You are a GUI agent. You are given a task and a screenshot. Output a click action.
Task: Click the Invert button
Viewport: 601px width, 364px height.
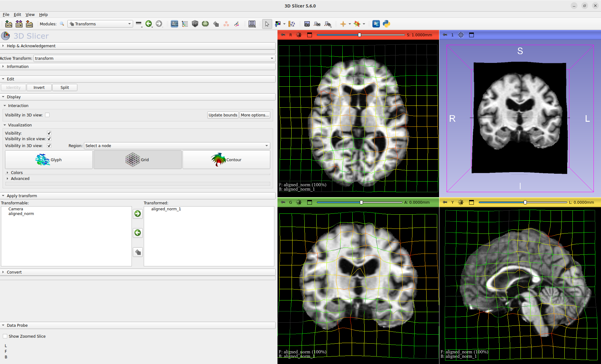39,87
